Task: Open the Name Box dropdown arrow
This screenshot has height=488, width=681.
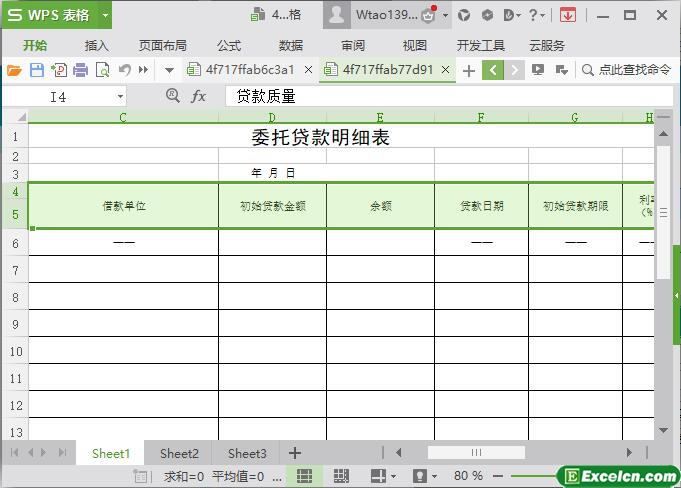Action: pos(120,97)
